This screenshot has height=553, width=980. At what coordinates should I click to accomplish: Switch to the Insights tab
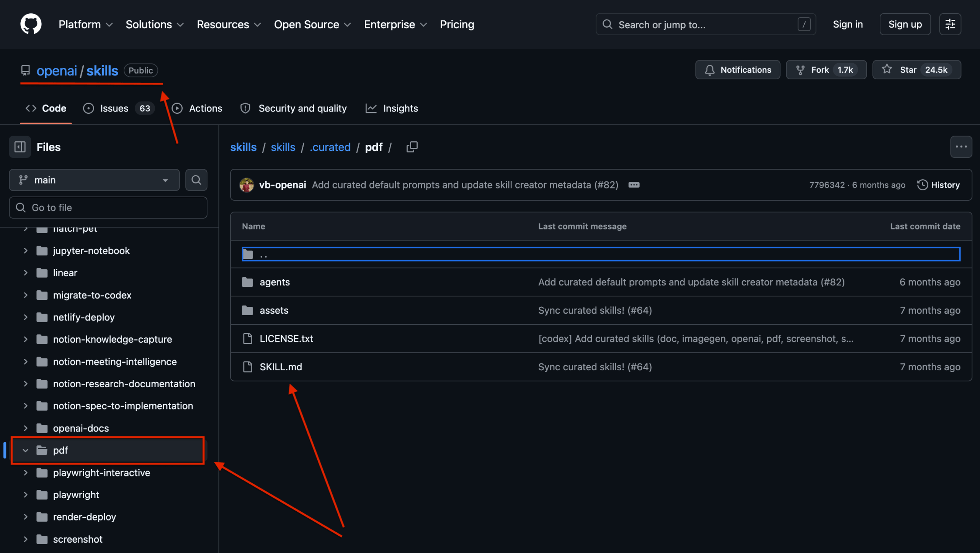tap(392, 108)
